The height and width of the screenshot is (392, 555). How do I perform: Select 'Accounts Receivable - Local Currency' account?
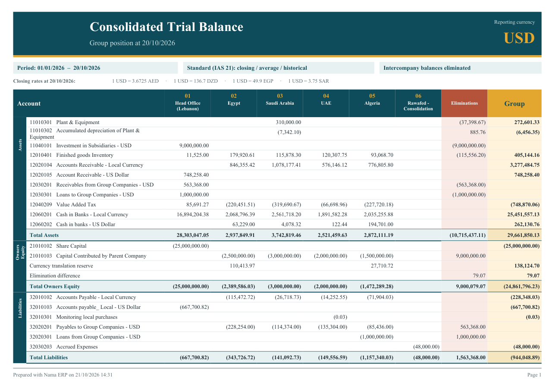click(x=86, y=165)
